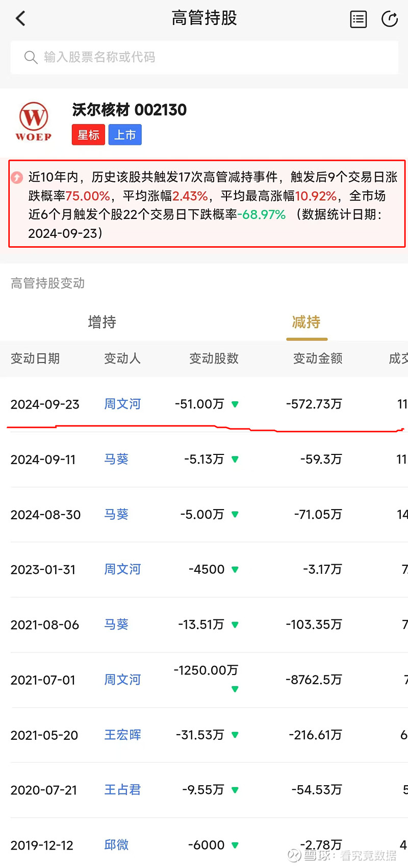Tap the WOEP company logo
Image resolution: width=408 pixels, height=868 pixels.
tap(33, 121)
